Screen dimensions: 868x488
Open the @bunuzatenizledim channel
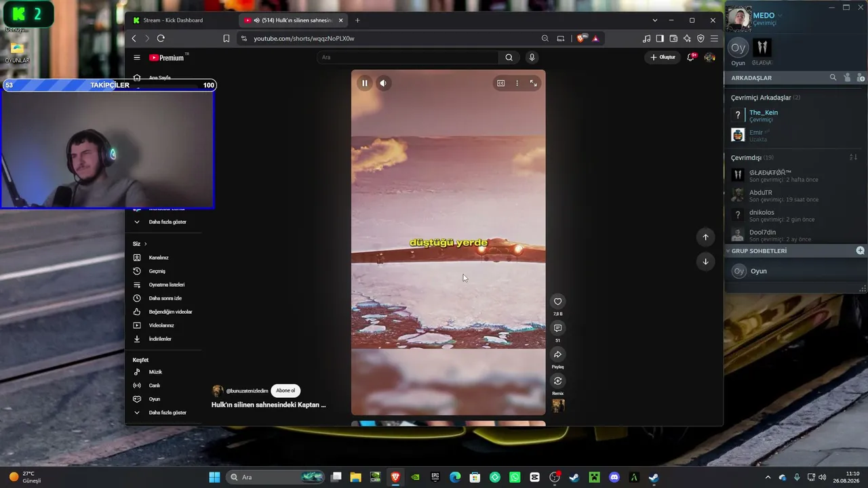point(247,391)
